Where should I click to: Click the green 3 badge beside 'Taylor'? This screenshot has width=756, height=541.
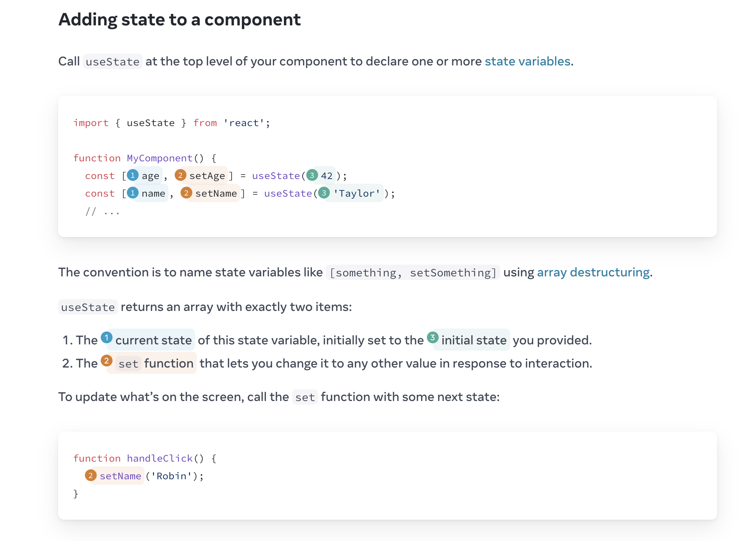point(324,193)
